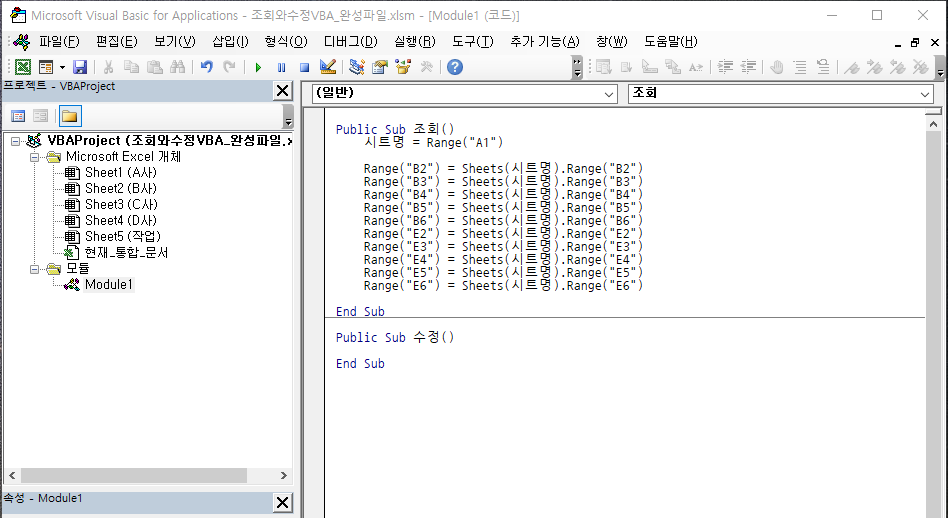
Task: Select Sheet4 (D사) in project tree
Action: point(121,221)
